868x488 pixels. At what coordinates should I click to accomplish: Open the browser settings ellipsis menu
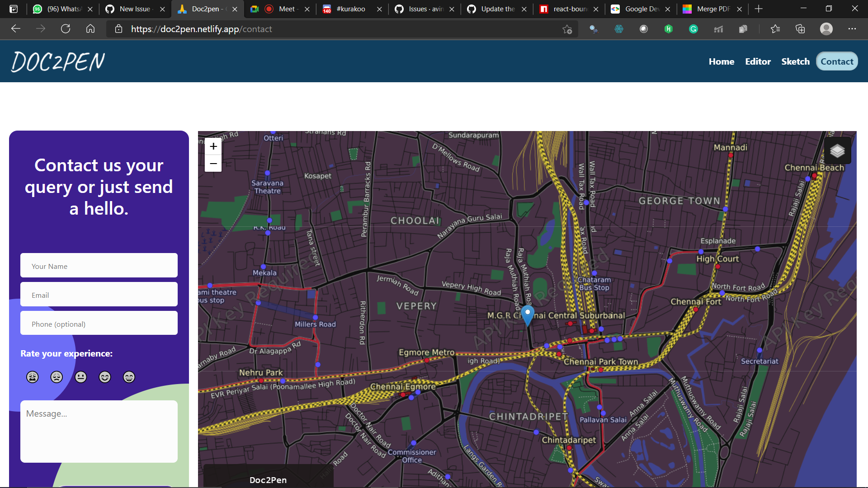click(852, 29)
